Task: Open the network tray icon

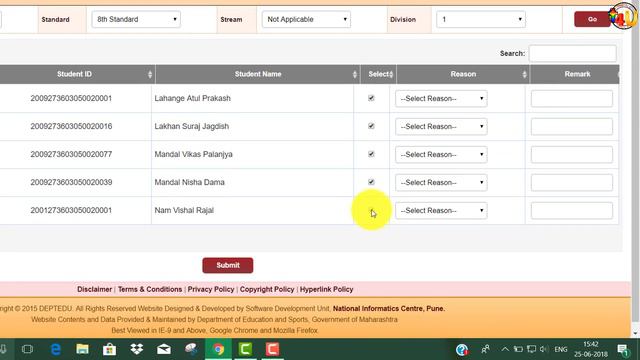Action: point(531,349)
